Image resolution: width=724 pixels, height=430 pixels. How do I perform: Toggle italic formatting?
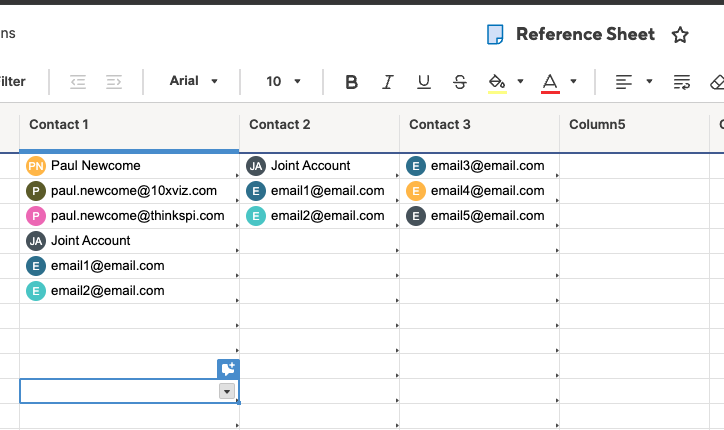pyautogui.click(x=387, y=82)
